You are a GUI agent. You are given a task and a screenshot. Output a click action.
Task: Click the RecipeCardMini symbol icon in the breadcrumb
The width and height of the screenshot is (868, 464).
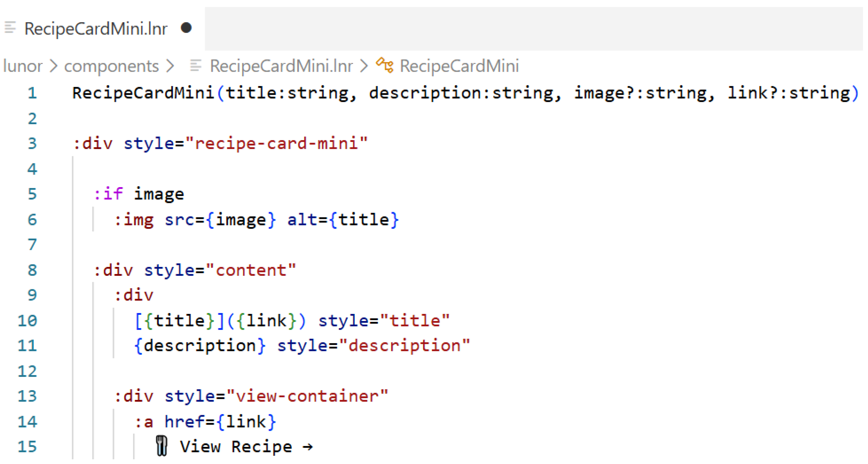tap(385, 65)
